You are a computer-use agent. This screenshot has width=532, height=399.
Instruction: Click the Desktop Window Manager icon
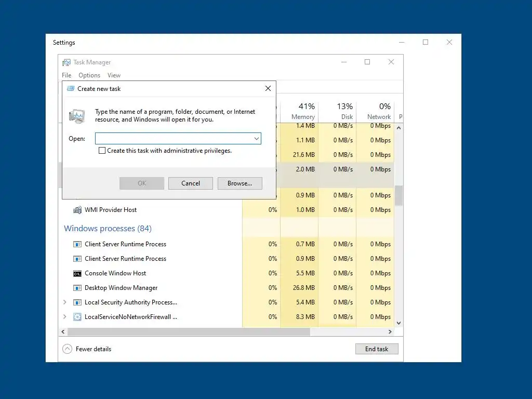(77, 288)
